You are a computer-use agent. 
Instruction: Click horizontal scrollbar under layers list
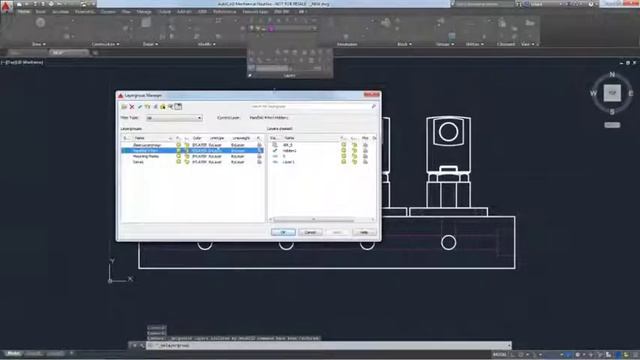321,220
